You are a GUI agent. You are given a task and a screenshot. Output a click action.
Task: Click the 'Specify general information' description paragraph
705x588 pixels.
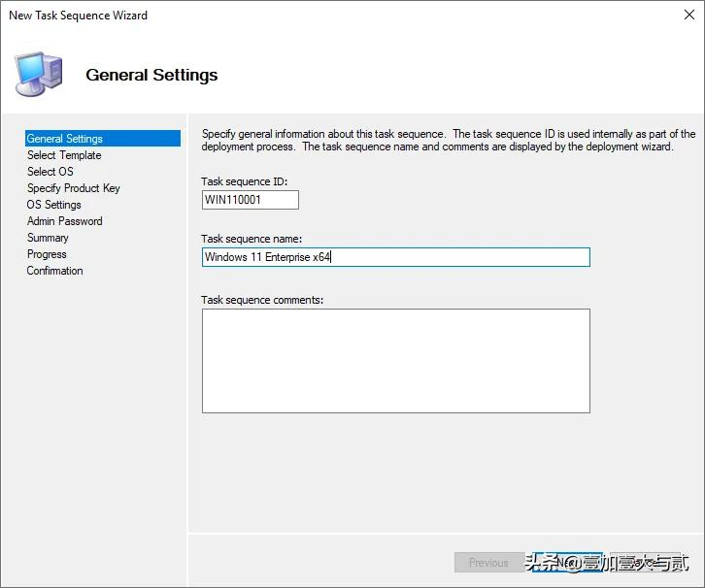click(x=449, y=140)
